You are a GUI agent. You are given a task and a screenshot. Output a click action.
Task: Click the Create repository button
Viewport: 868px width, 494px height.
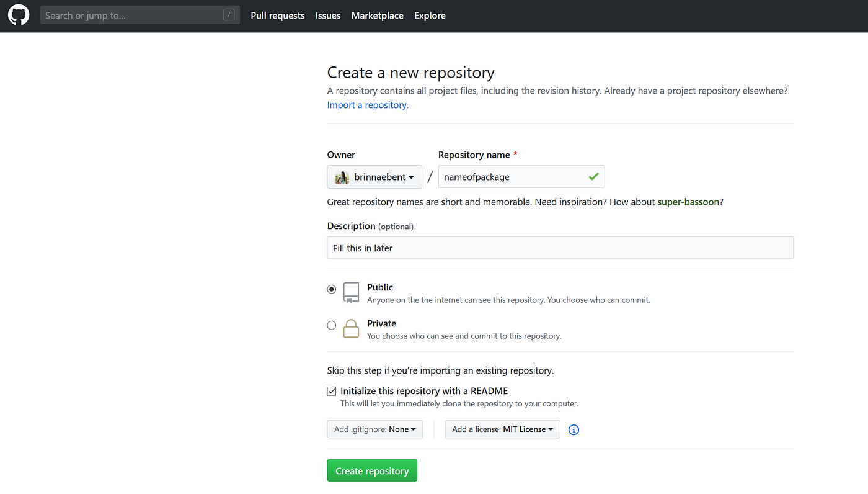click(372, 471)
